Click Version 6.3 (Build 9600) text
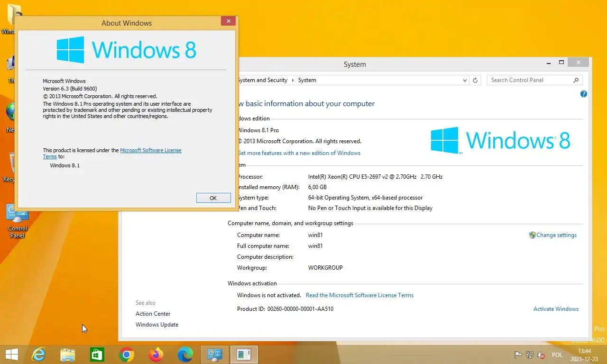Viewport: 607px width, 364px height. tap(70, 89)
